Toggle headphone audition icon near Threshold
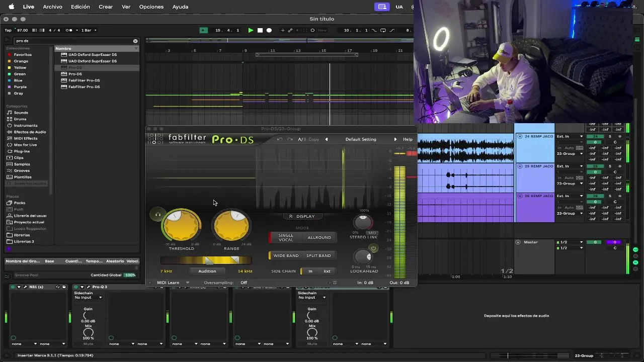Image resolution: width=644 pixels, height=362 pixels. click(157, 215)
